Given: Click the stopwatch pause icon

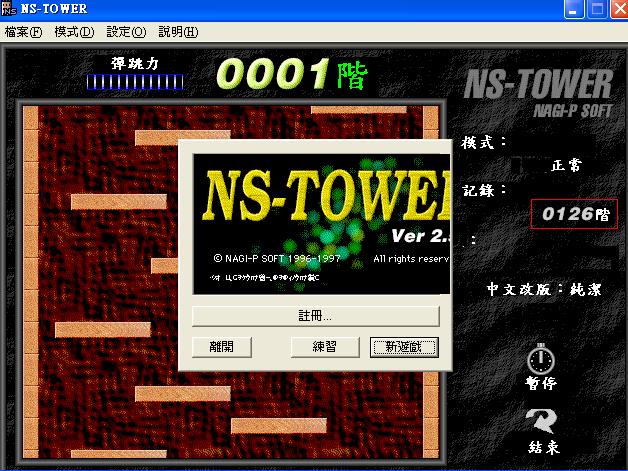Looking at the screenshot, I should coord(541,359).
